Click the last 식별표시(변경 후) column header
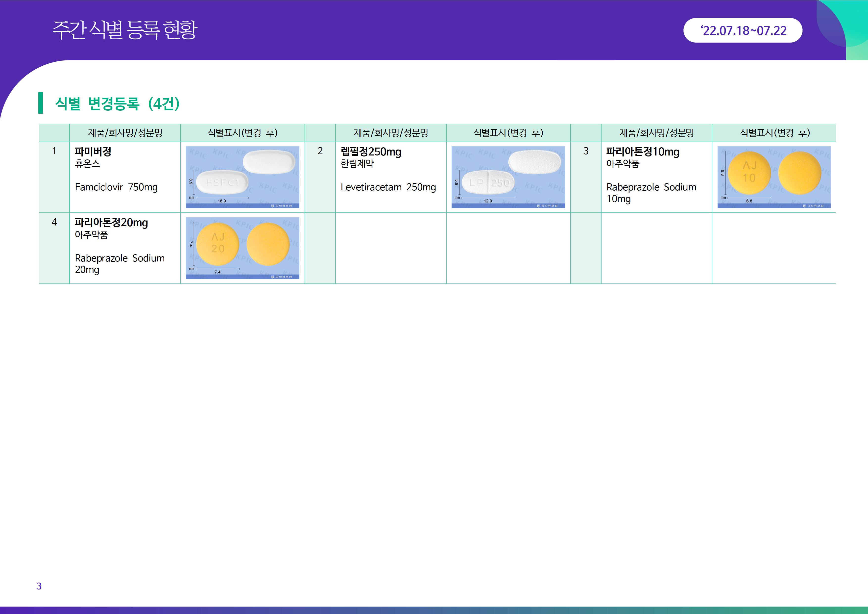The image size is (868, 614). (x=774, y=133)
